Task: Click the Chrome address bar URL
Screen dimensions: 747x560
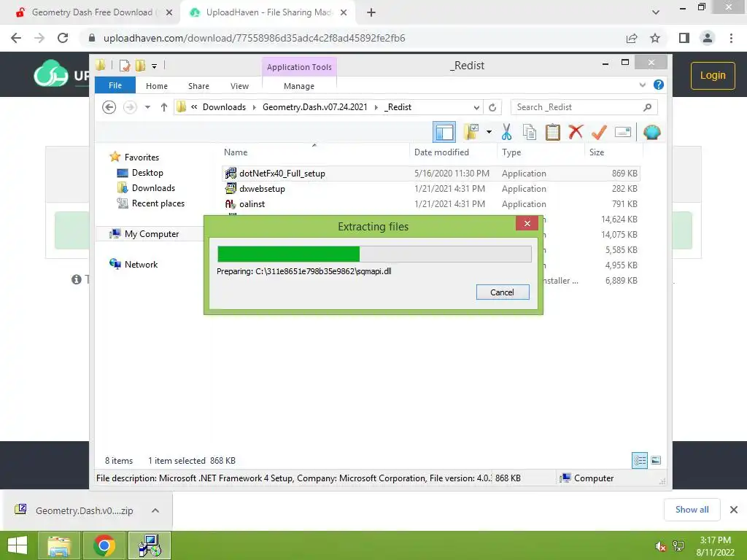Action: [255, 38]
